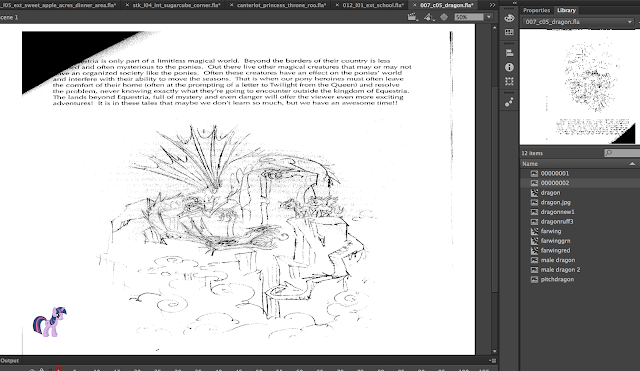Screen dimensions: 640x371
Task: Close the 012_301_ext_school.fla tab
Action: (337, 5)
